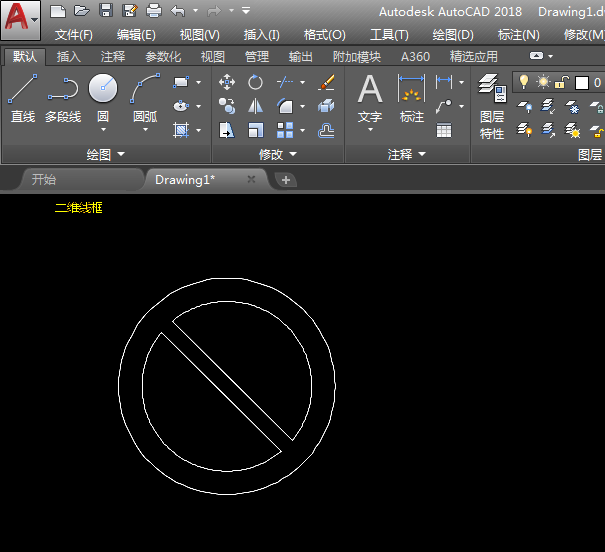The image size is (605, 552).
Task: Toggle layer freeze sun icon
Action: pyautogui.click(x=543, y=82)
